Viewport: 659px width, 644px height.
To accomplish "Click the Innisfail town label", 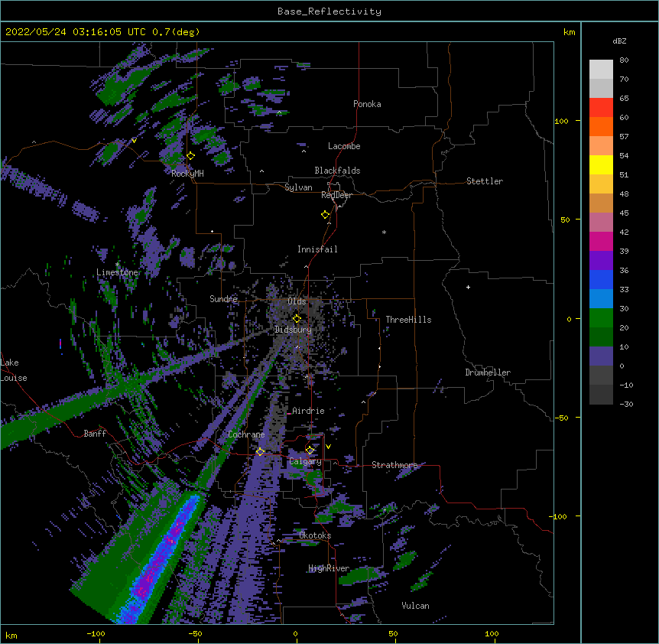I will tap(317, 249).
